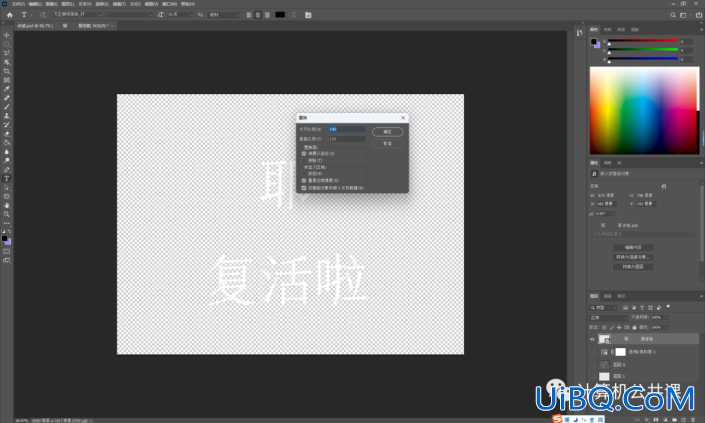The width and height of the screenshot is (705, 423).
Task: Click the horizontal scale input field
Action: [347, 129]
